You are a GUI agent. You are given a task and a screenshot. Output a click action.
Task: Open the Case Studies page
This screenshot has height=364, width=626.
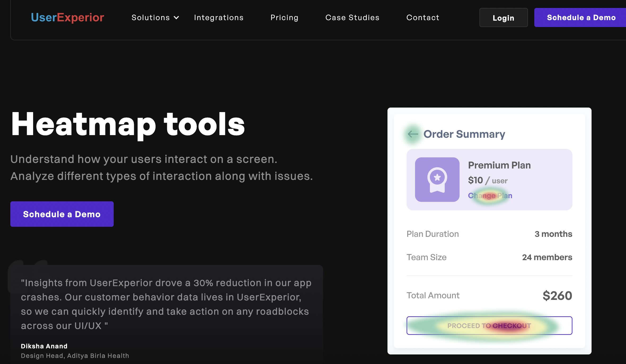coord(352,17)
